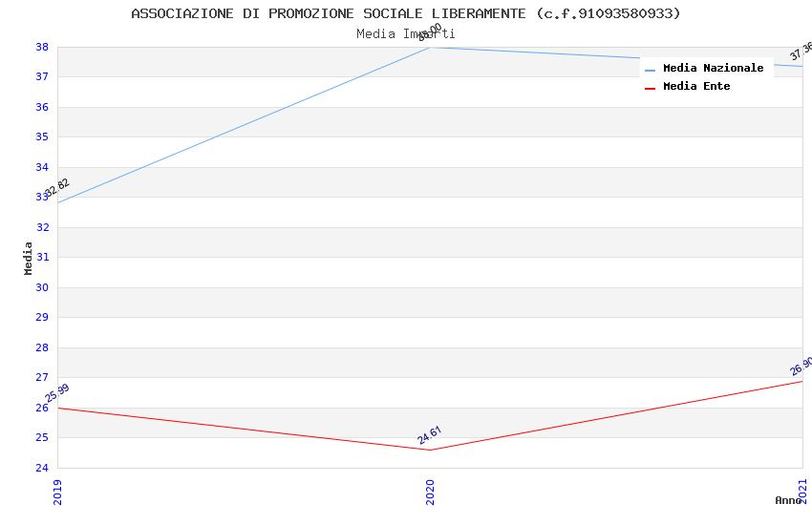The width and height of the screenshot is (812, 525).
Task: Click the 2019 x-axis label
Action: (x=57, y=493)
